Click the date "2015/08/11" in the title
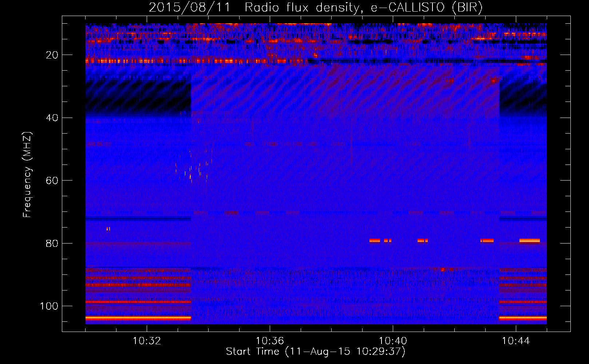Viewport: 589px width, 364px height. [x=190, y=8]
